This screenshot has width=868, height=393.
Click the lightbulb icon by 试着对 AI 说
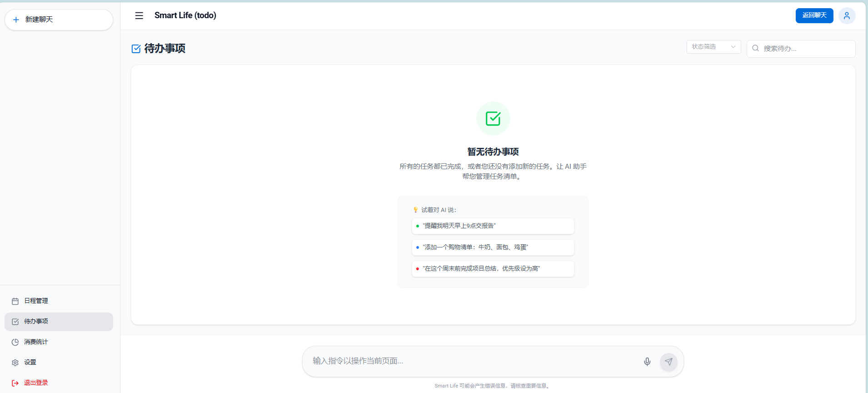pyautogui.click(x=415, y=210)
